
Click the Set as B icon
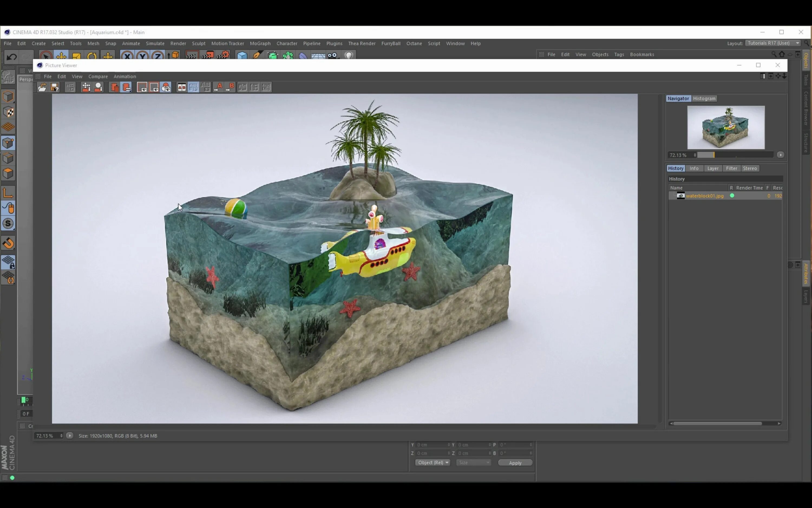230,87
